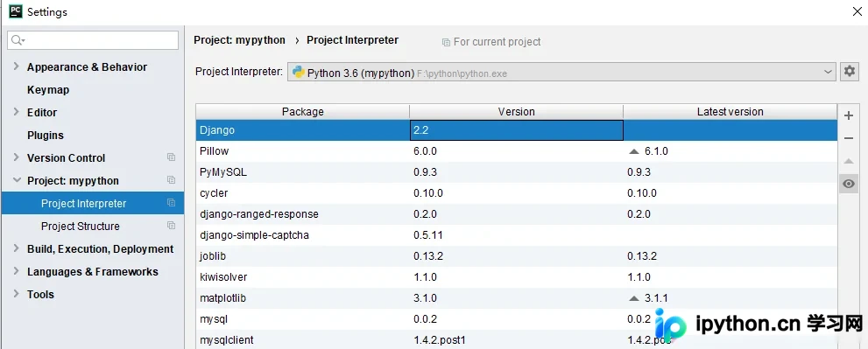Click copy icon beside Project: mypython
This screenshot has width=868, height=349.
(171, 180)
